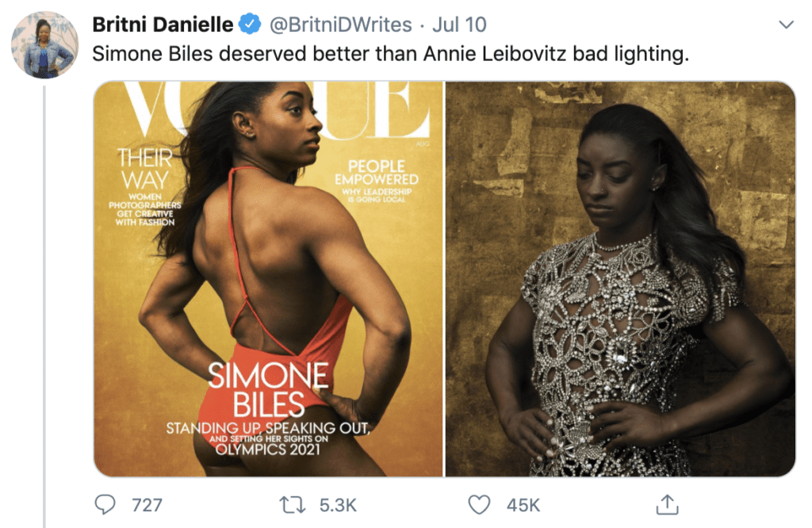Click the 45K likes count
This screenshot has width=812, height=528.
[x=523, y=505]
